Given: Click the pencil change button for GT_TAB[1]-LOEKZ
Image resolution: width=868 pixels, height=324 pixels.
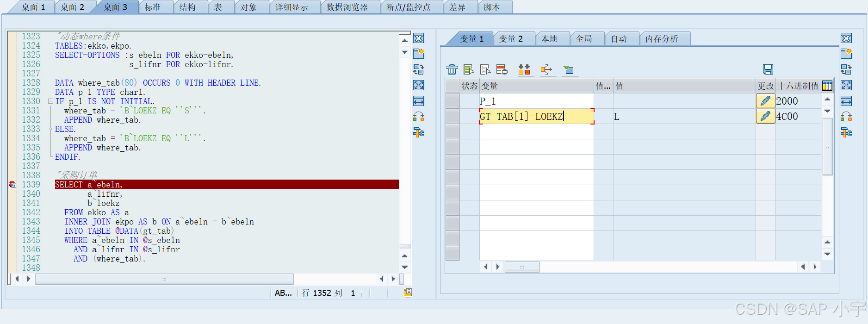Looking at the screenshot, I should coord(766,116).
